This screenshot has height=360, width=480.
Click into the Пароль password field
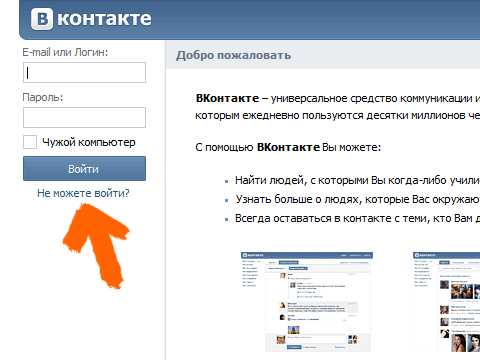pyautogui.click(x=84, y=117)
